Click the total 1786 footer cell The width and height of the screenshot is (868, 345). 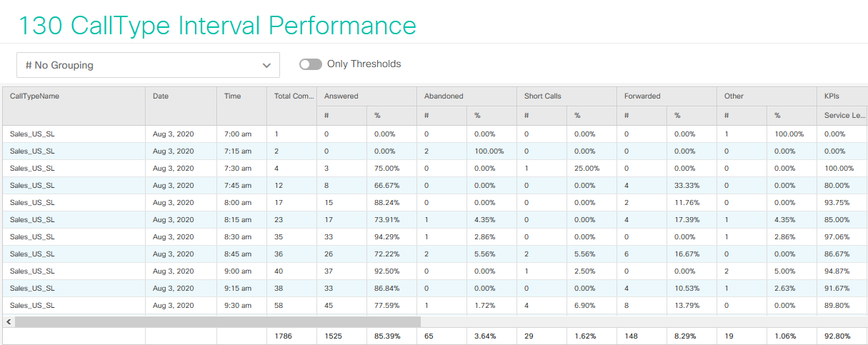pos(284,336)
